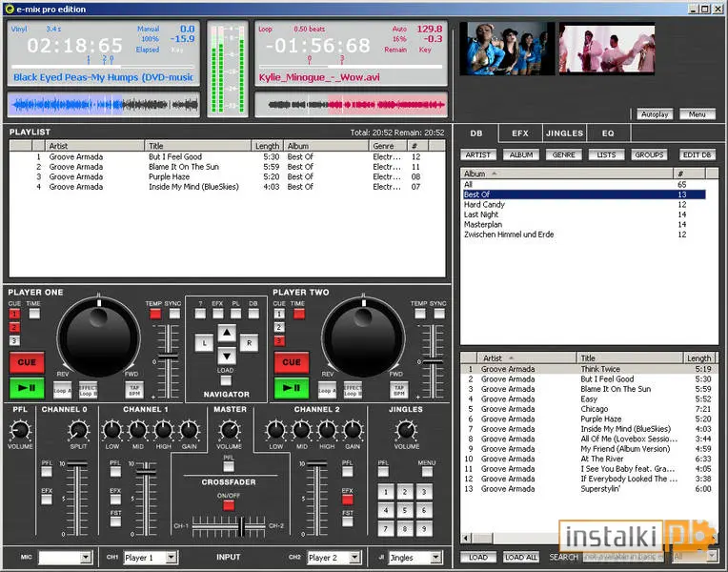Image resolution: width=728 pixels, height=572 pixels.
Task: Click jingle pad number 5
Action: (405, 510)
